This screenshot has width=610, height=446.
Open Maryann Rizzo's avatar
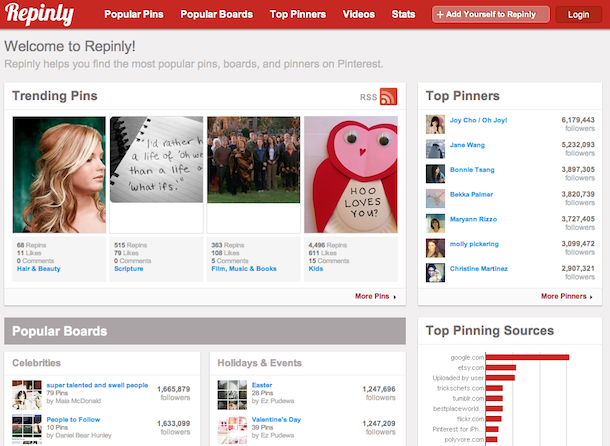(x=435, y=223)
